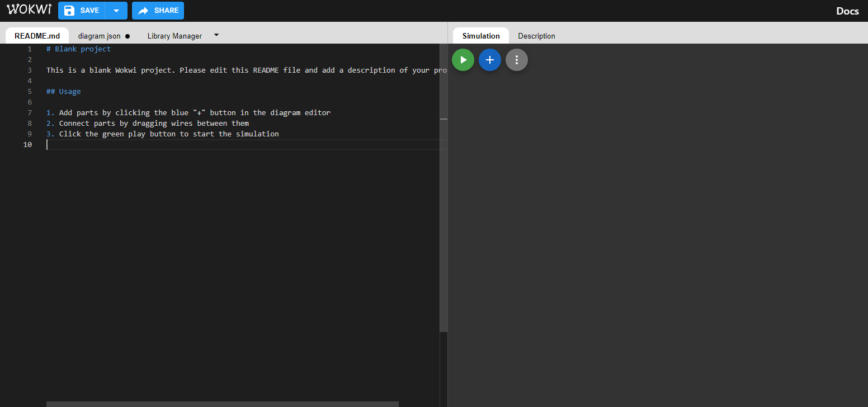
Task: Click the '# Blank project' heading line
Action: [79, 49]
